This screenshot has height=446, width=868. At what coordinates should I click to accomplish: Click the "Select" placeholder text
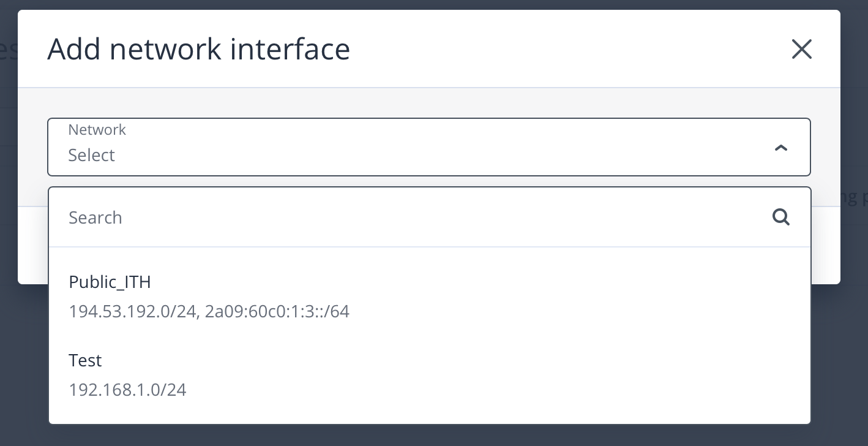(92, 156)
